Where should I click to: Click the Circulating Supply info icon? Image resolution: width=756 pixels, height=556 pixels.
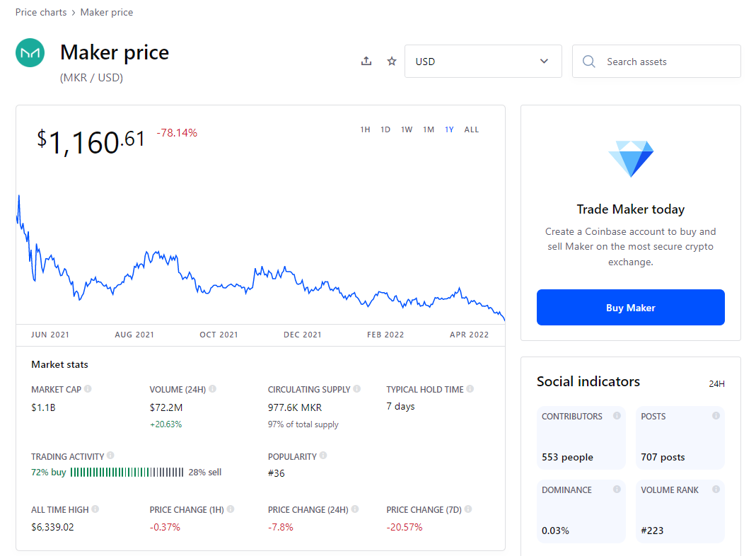357,388
